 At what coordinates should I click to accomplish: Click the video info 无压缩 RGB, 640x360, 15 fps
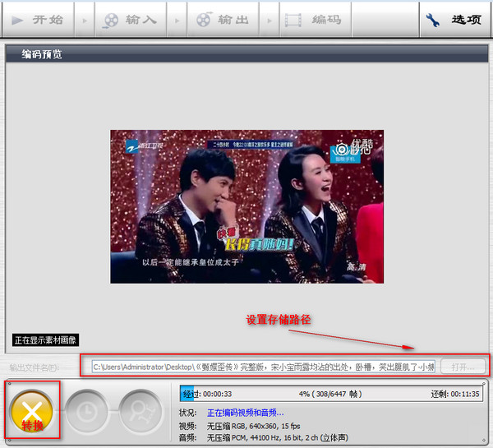pyautogui.click(x=253, y=426)
